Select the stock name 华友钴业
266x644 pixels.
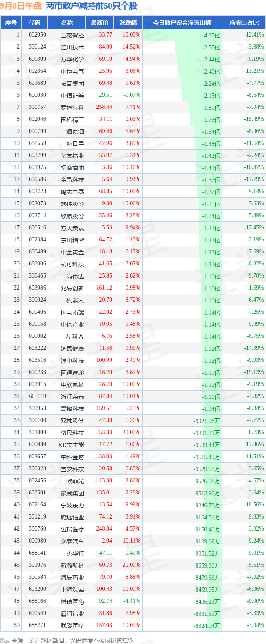click(x=72, y=155)
